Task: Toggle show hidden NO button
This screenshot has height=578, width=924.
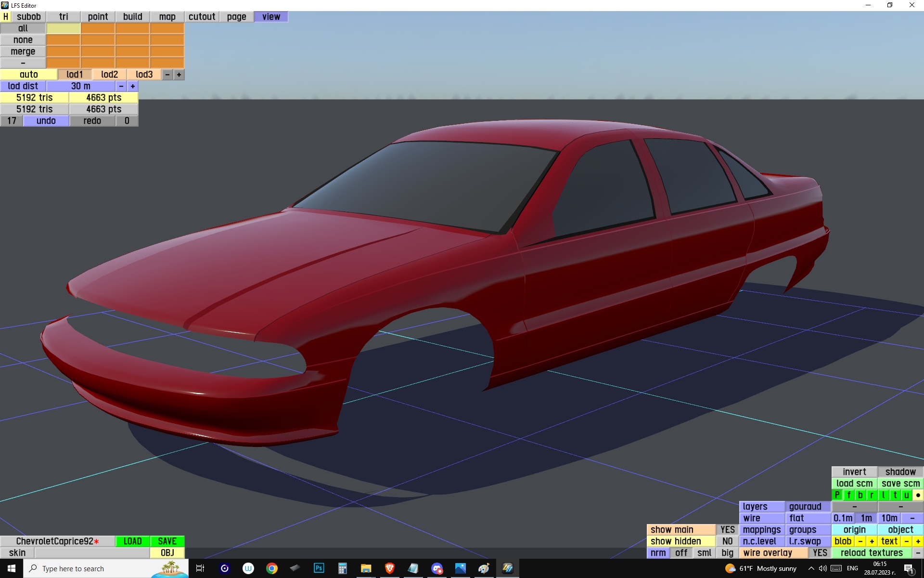Action: pyautogui.click(x=727, y=541)
